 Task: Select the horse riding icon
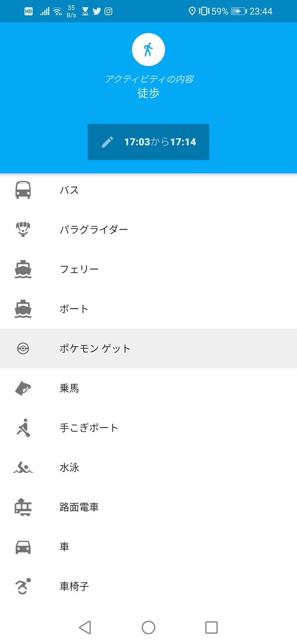coord(23,388)
